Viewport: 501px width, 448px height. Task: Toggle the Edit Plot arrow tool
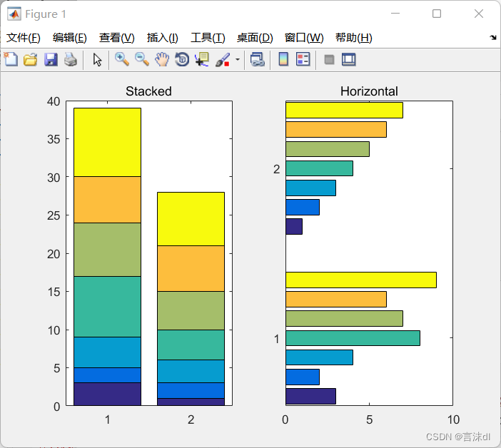click(98, 59)
